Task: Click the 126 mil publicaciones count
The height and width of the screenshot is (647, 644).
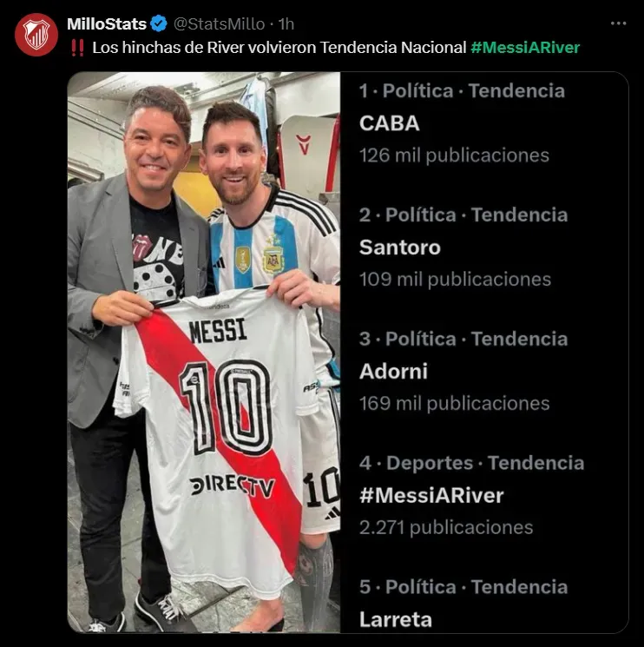Action: tap(454, 155)
